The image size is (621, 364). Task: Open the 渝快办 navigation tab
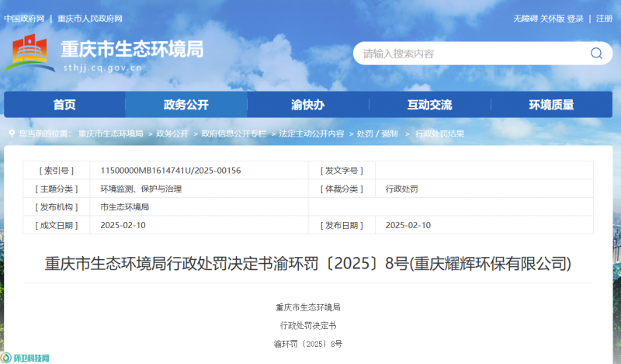307,105
